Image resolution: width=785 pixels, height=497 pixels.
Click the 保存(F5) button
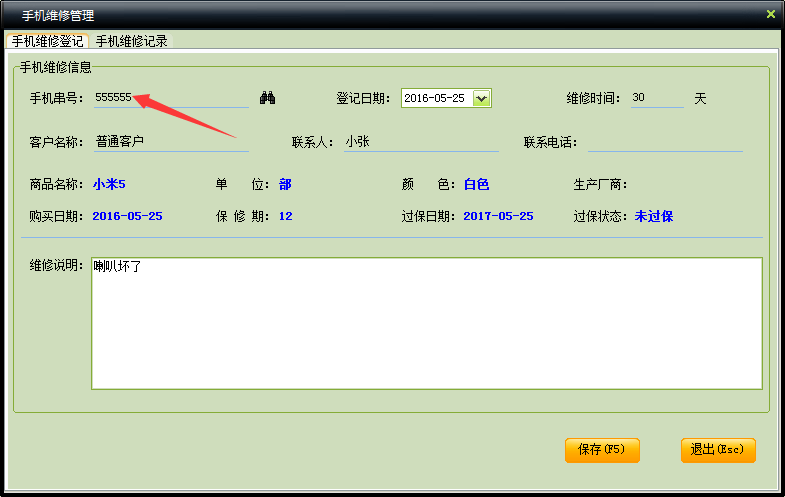pyautogui.click(x=602, y=450)
